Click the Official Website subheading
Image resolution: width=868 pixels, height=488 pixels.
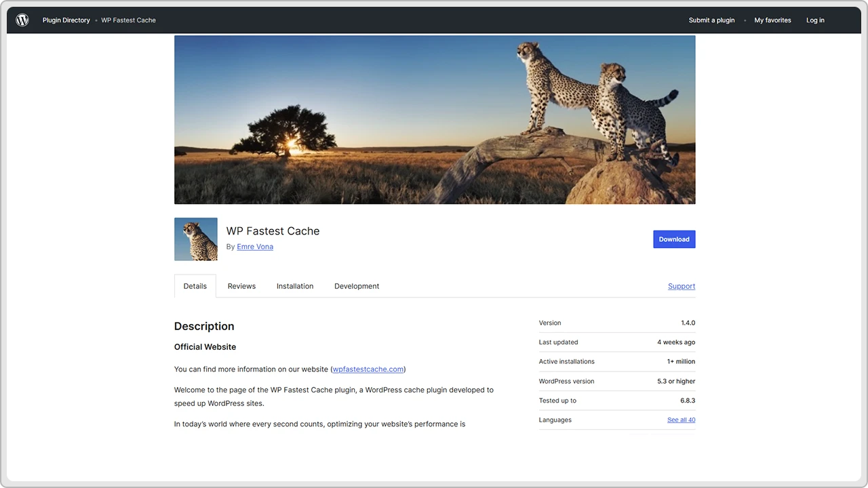click(x=205, y=347)
